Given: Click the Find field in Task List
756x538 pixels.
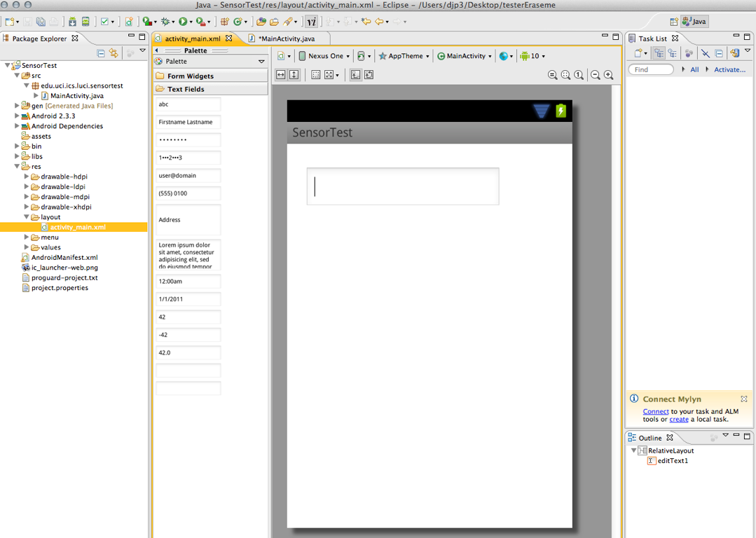Looking at the screenshot, I should (x=650, y=69).
